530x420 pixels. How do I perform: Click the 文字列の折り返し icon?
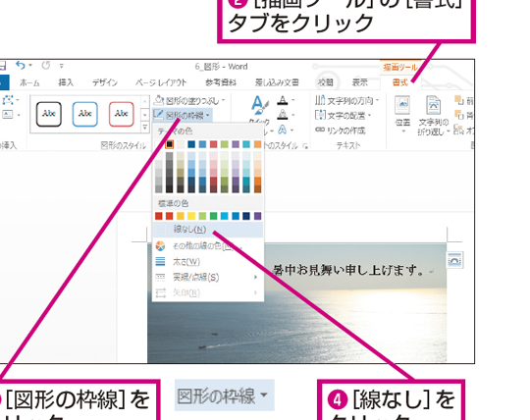(434, 105)
